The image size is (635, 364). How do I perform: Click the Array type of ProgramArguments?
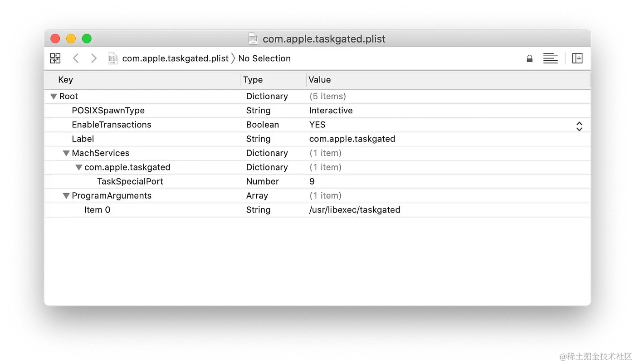(x=257, y=196)
